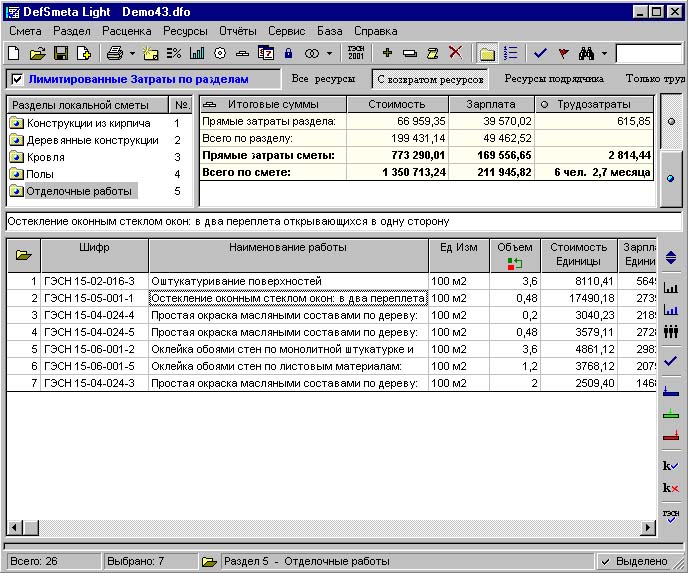Click the Стоимость column header in totals
The image size is (688, 573).
tap(396, 104)
